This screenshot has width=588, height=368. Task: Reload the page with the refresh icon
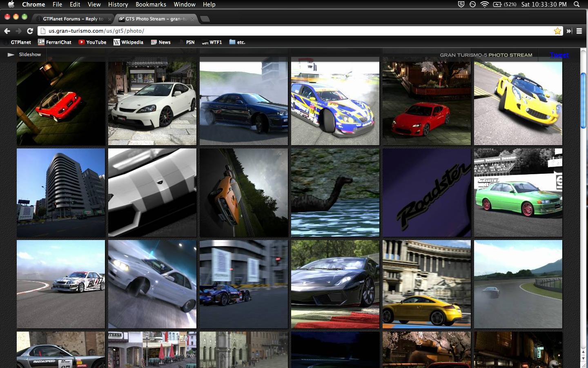click(x=30, y=31)
